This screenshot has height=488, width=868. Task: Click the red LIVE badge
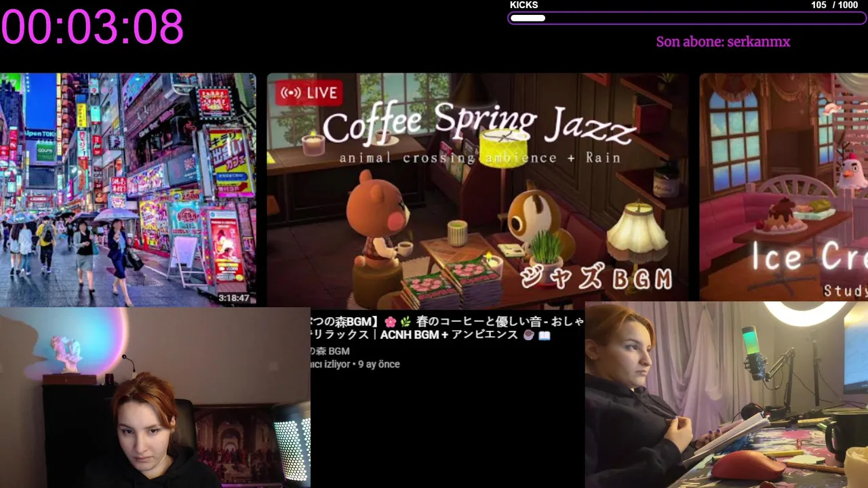pyautogui.click(x=309, y=93)
